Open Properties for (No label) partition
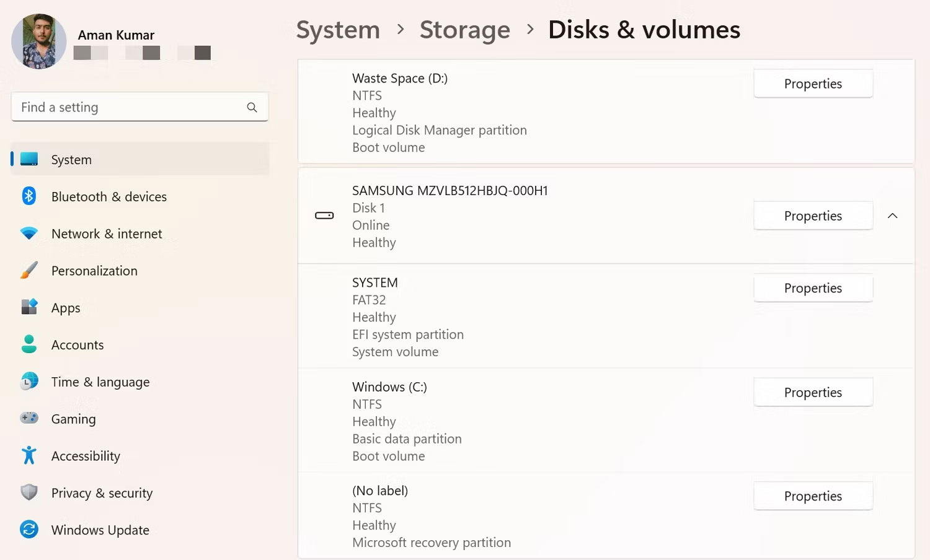The height and width of the screenshot is (560, 930). click(x=813, y=496)
